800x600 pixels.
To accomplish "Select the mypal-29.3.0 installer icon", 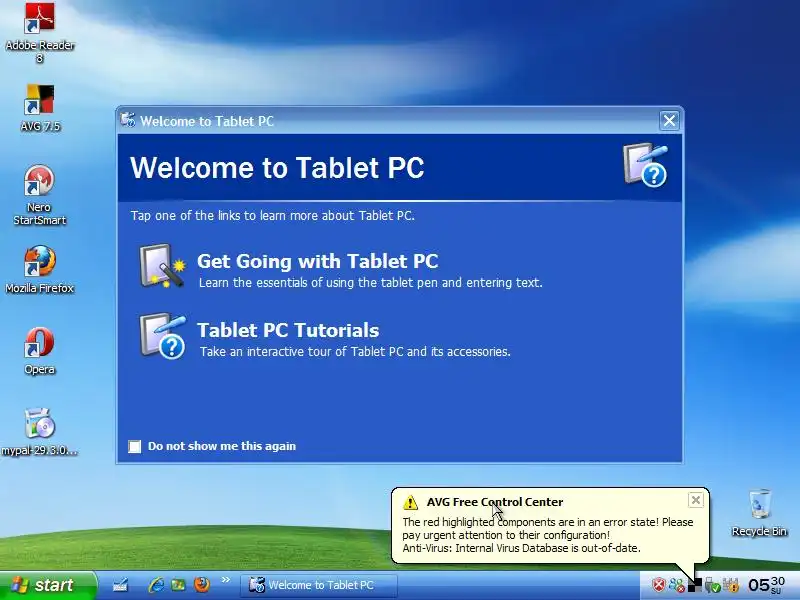I will (39, 432).
